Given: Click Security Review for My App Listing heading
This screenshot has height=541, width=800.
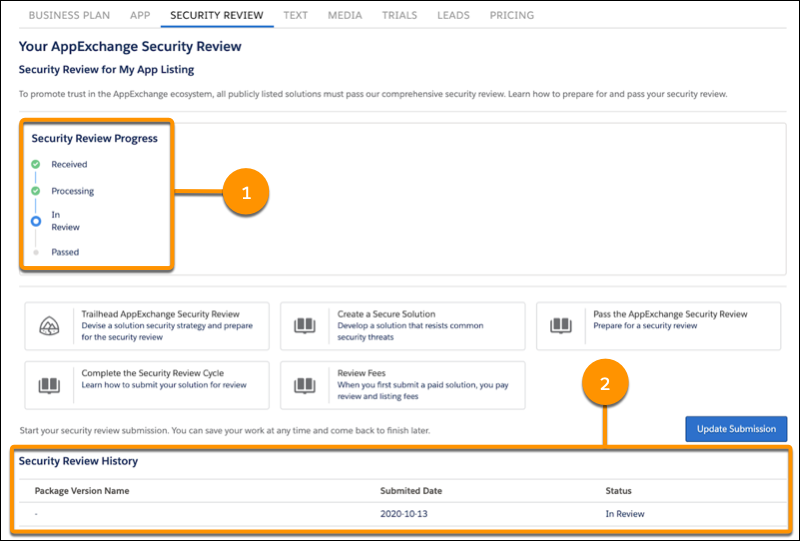Looking at the screenshot, I should (106, 69).
